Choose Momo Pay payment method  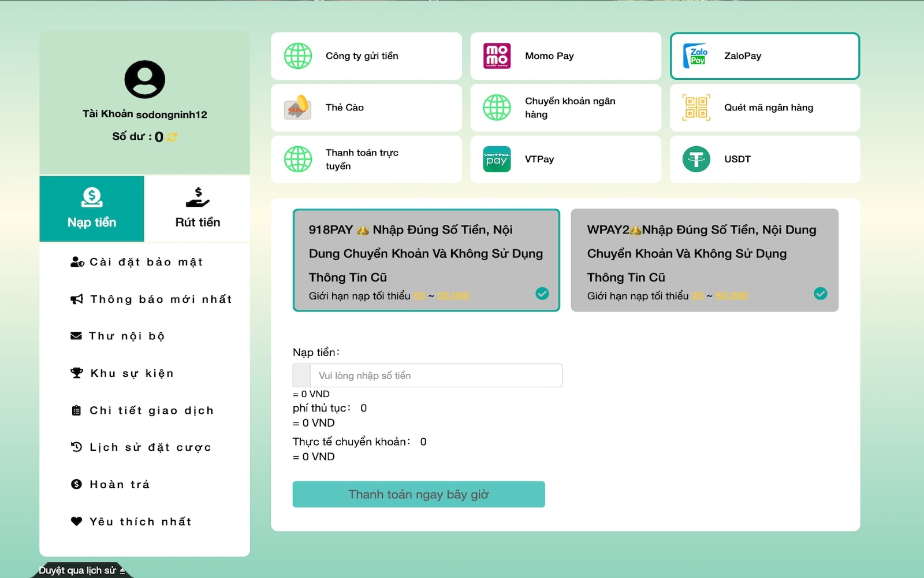pyautogui.click(x=566, y=56)
